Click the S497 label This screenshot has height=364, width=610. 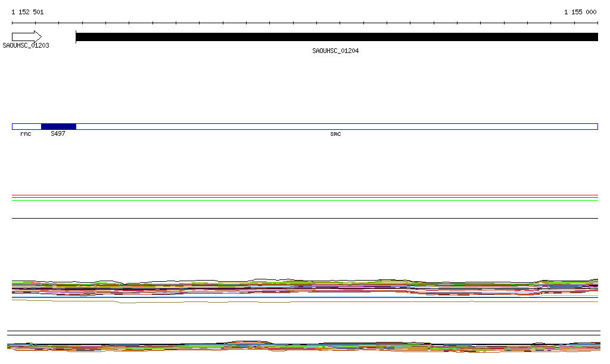58,134
